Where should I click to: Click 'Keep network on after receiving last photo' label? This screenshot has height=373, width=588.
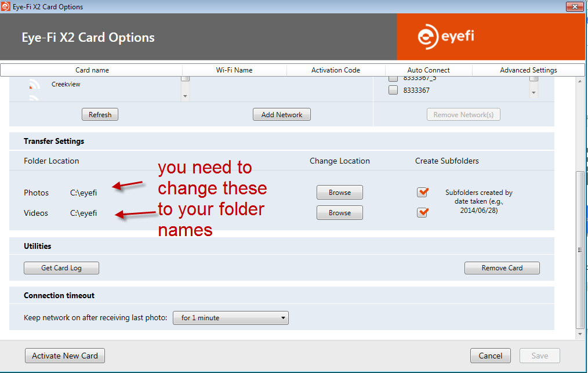pyautogui.click(x=95, y=318)
